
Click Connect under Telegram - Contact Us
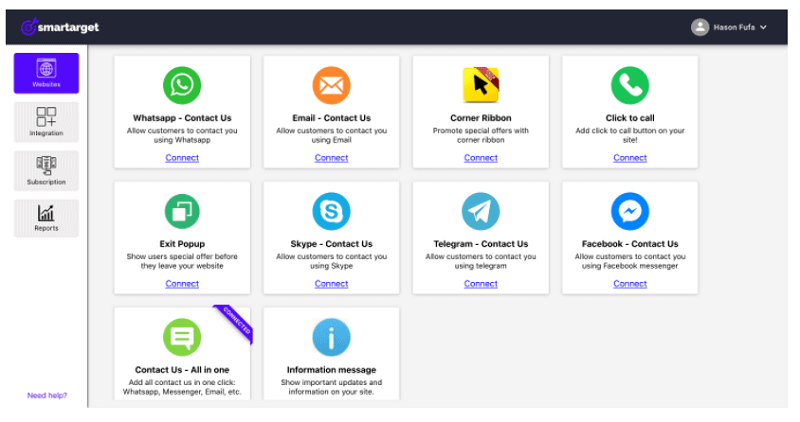(x=480, y=284)
